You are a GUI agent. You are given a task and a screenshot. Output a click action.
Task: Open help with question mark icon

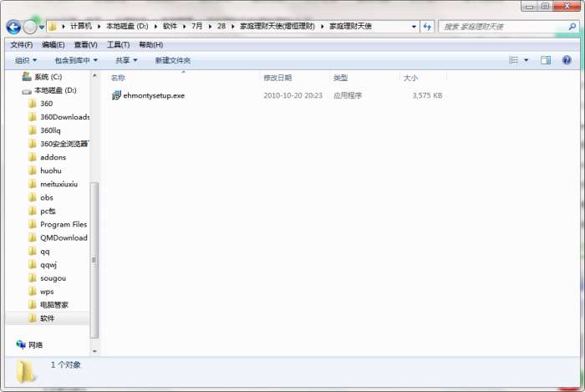coord(567,60)
